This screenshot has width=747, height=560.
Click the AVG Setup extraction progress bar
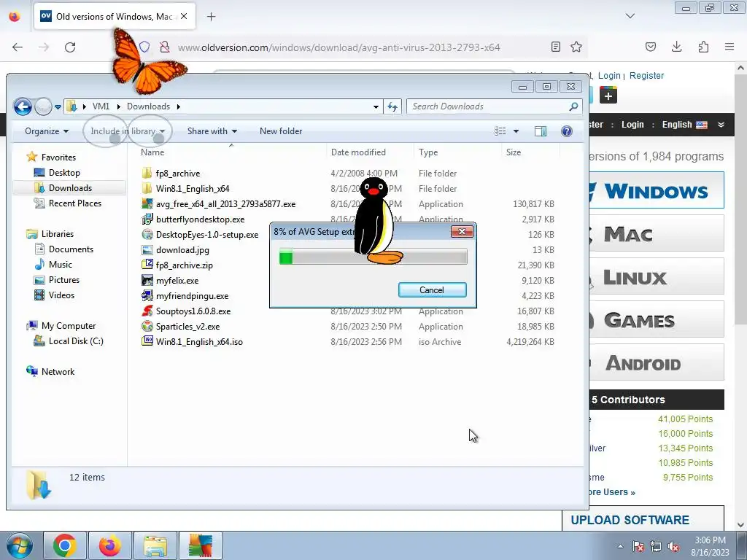click(373, 257)
